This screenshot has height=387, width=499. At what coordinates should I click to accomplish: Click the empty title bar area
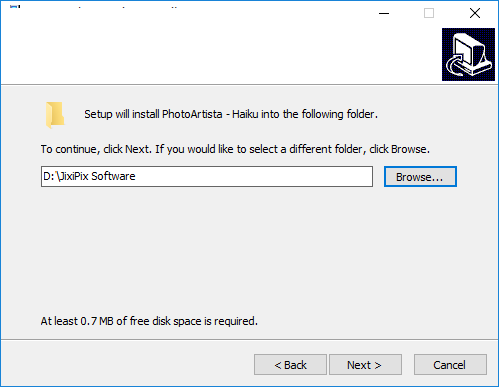[x=267, y=12]
